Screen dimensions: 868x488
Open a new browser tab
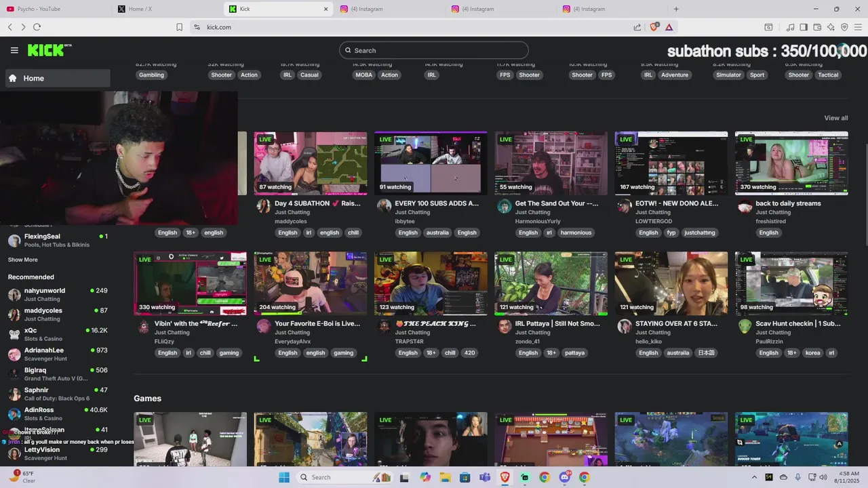click(676, 9)
